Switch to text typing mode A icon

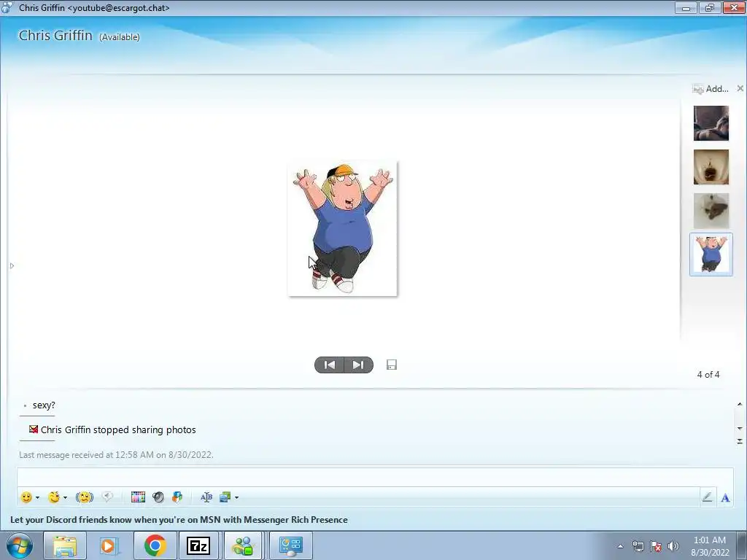coord(725,497)
